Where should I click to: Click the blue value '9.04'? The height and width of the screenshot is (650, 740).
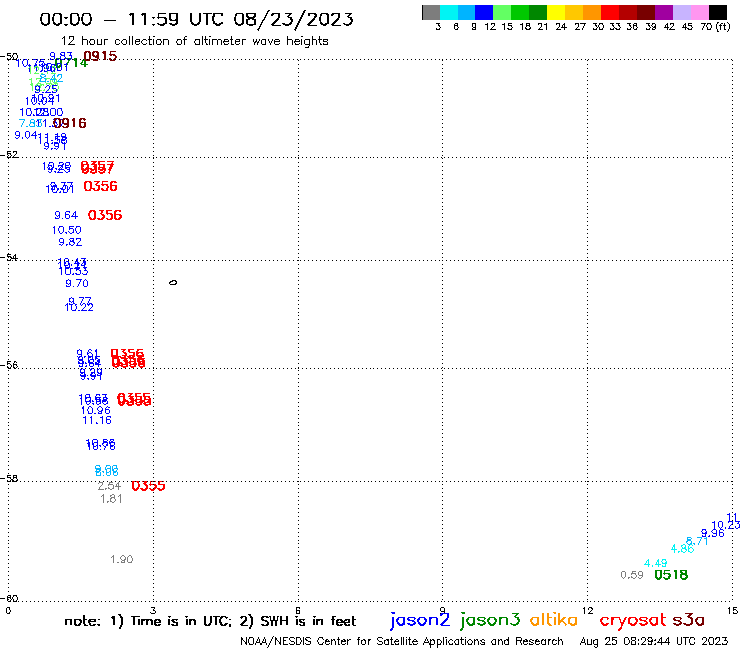tap(26, 135)
